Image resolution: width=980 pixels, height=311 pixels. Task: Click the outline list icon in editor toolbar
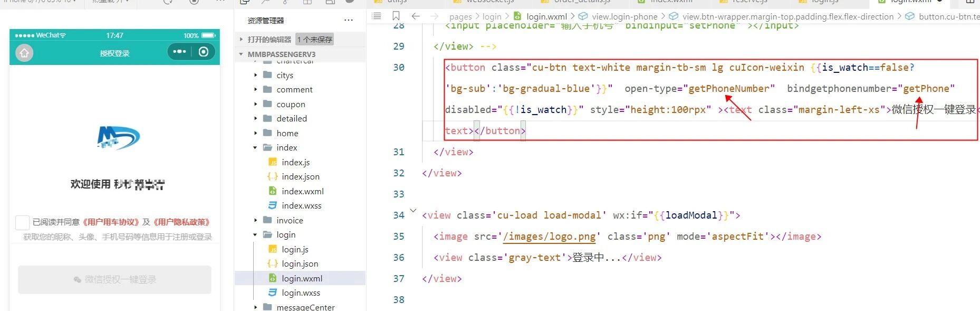[376, 16]
